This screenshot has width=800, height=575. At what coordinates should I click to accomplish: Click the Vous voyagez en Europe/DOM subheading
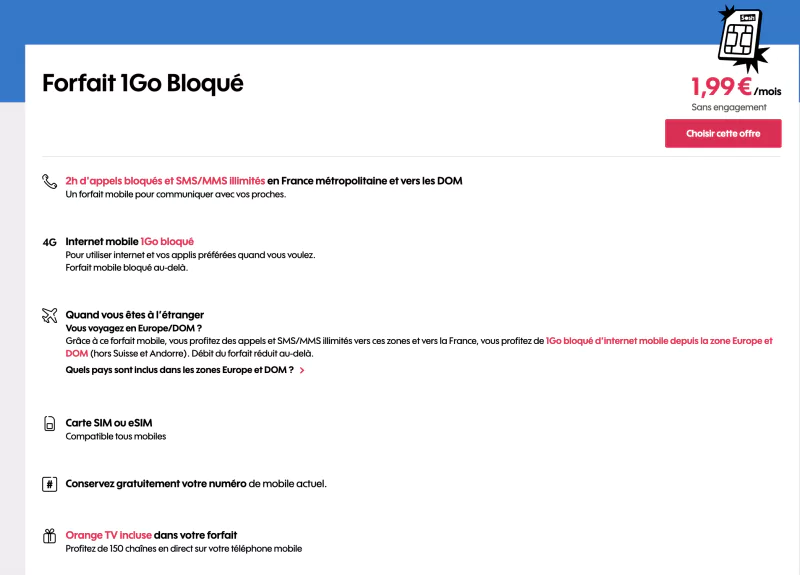[x=134, y=328]
